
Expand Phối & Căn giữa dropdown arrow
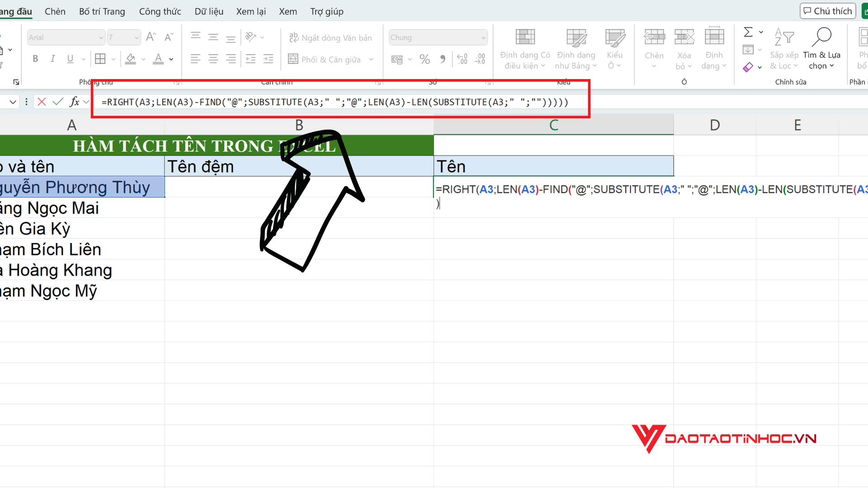pos(371,59)
